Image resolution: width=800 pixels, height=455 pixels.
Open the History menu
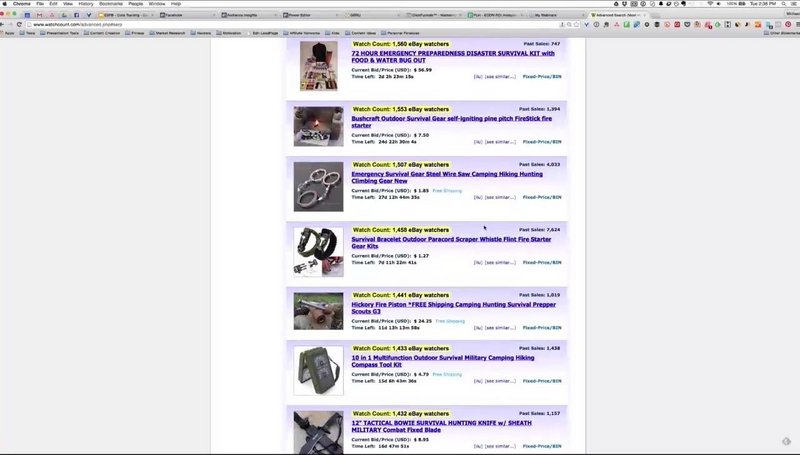86,4
